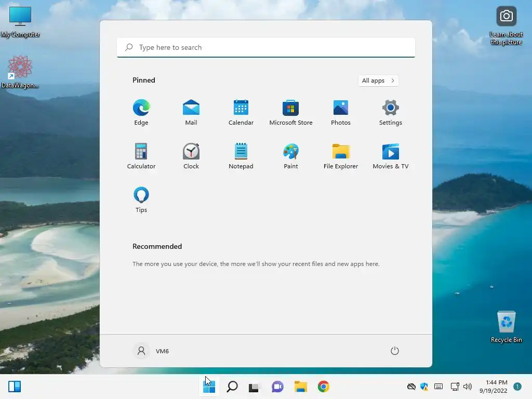Launch Google Chrome from taskbar
Viewport: 532px width, 399px height.
pos(323,387)
